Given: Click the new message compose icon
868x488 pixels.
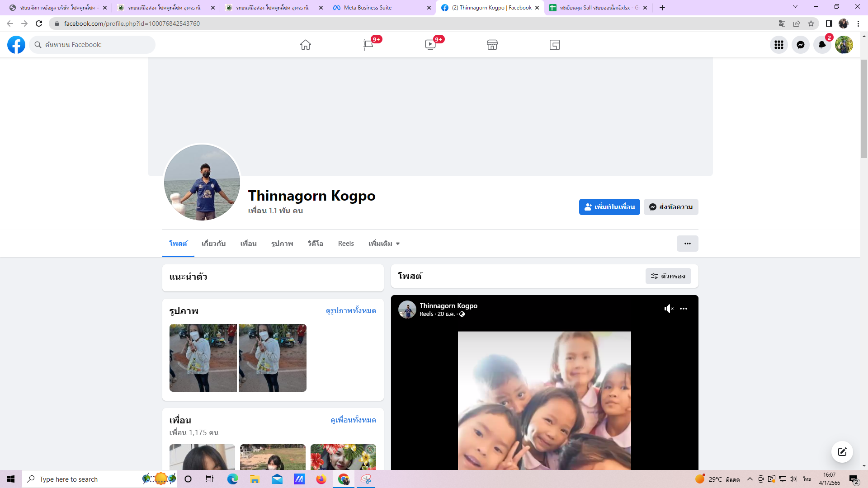Looking at the screenshot, I should 842,452.
